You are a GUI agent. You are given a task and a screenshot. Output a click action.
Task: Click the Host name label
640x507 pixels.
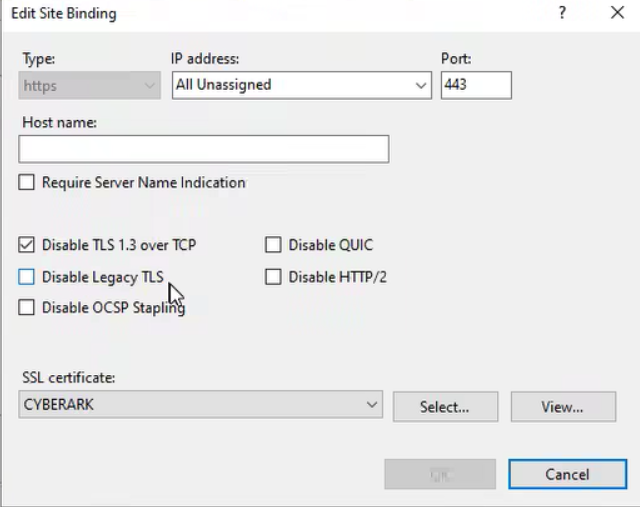pyautogui.click(x=59, y=122)
